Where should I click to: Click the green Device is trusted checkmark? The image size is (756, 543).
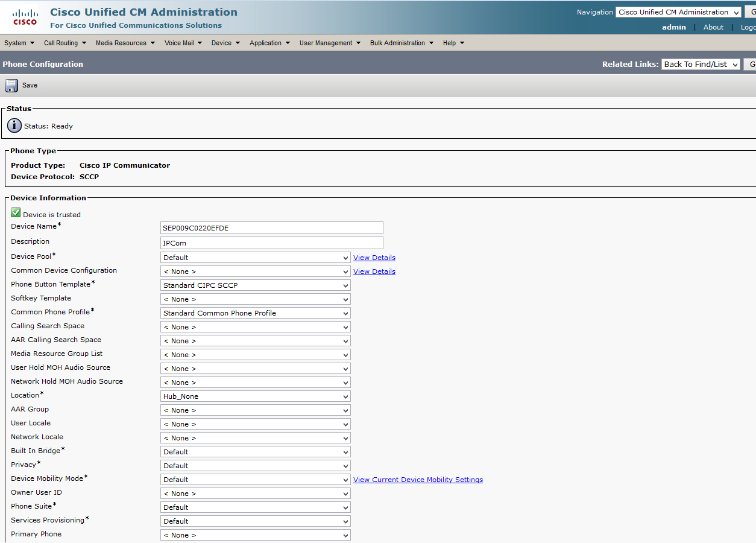click(16, 213)
